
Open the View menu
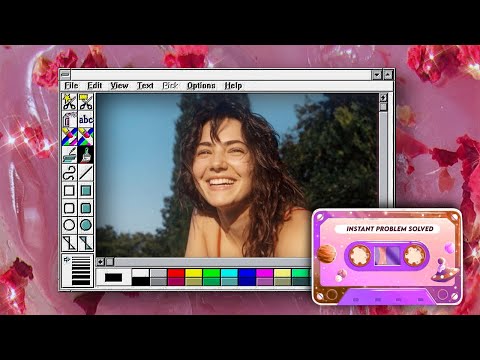(119, 86)
